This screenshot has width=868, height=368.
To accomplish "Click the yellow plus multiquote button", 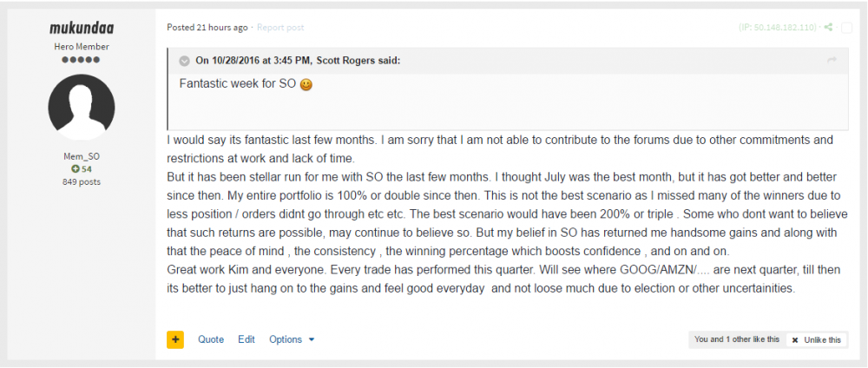I will [175, 339].
